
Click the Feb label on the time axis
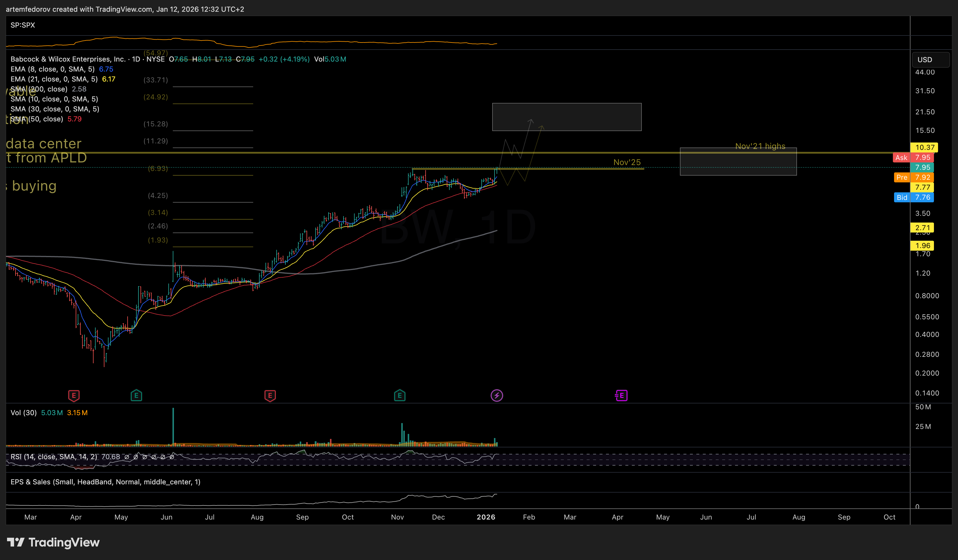(529, 517)
